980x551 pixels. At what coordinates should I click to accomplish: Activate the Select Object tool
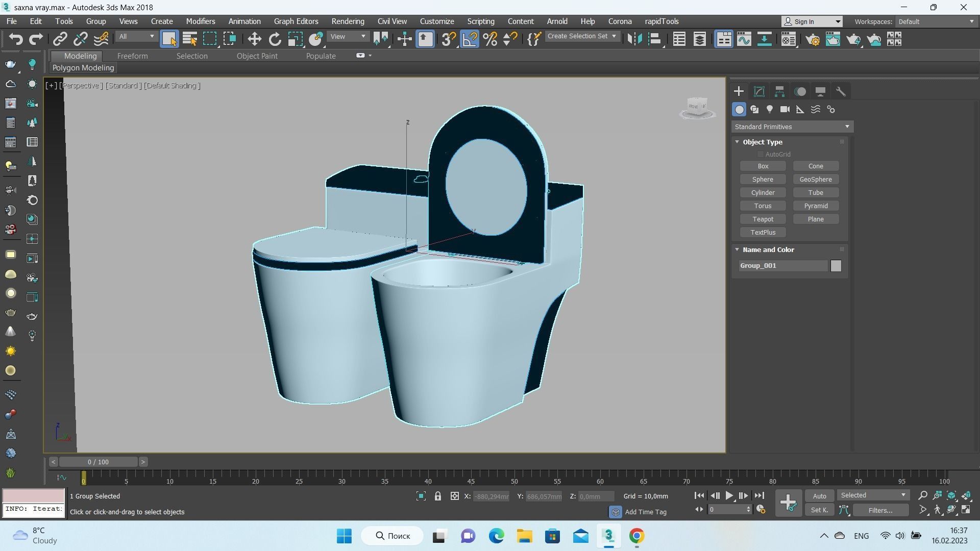pyautogui.click(x=169, y=39)
